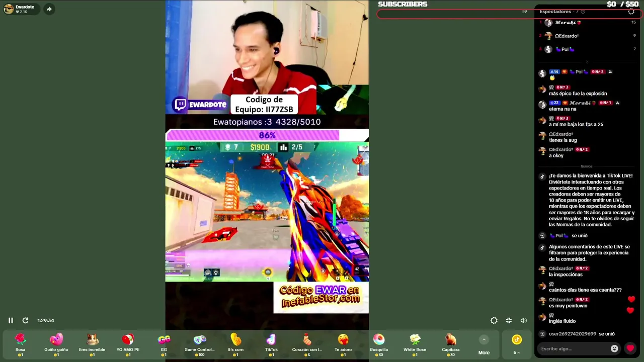Click comment 'tienes la aug'
644x362 pixels.
click(562, 140)
